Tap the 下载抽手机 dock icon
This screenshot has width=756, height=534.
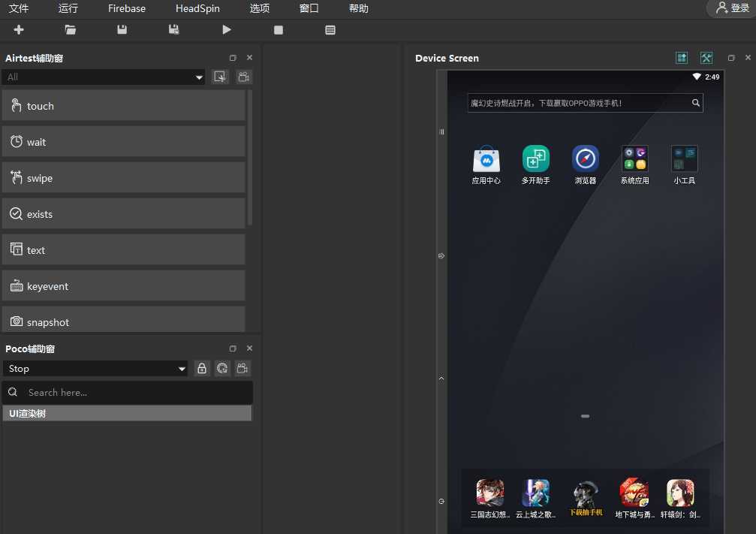tap(586, 499)
